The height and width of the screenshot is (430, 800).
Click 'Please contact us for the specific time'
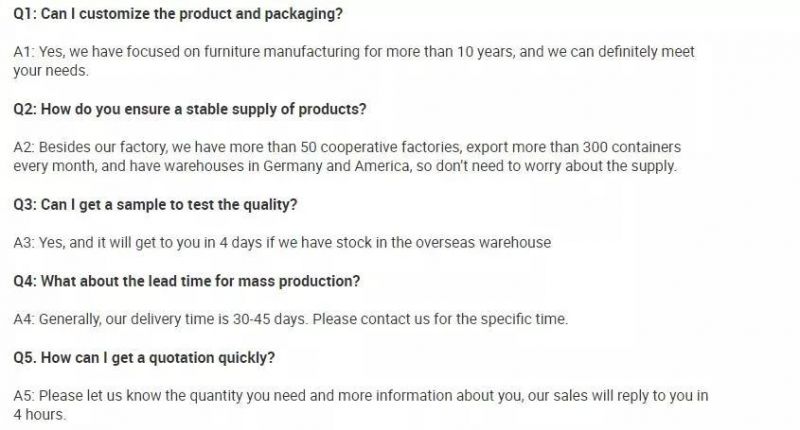440,319
